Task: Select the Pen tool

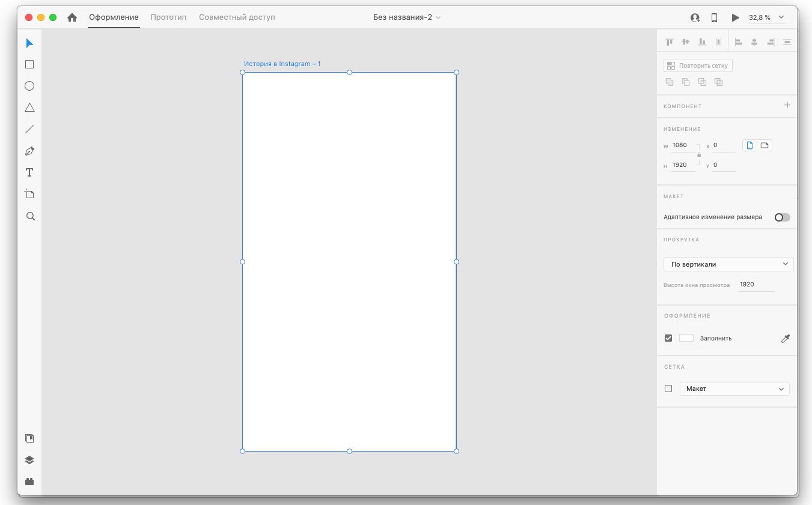Action: (x=29, y=151)
